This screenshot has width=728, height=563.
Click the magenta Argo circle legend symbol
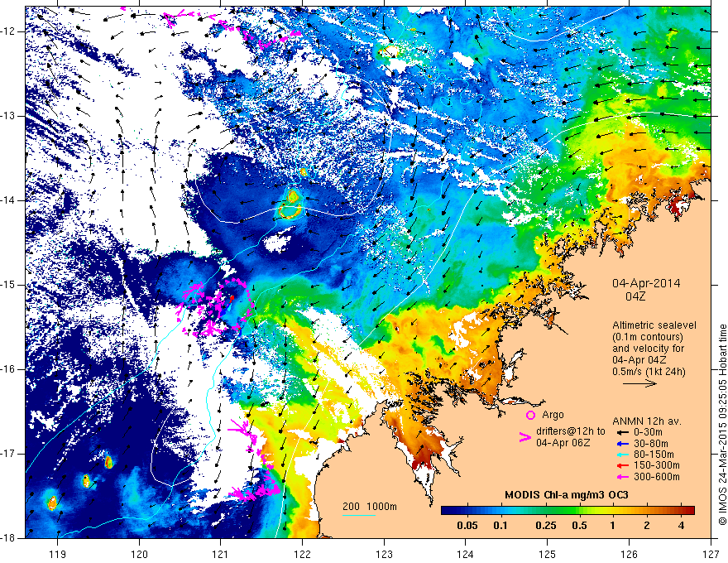pos(530,416)
